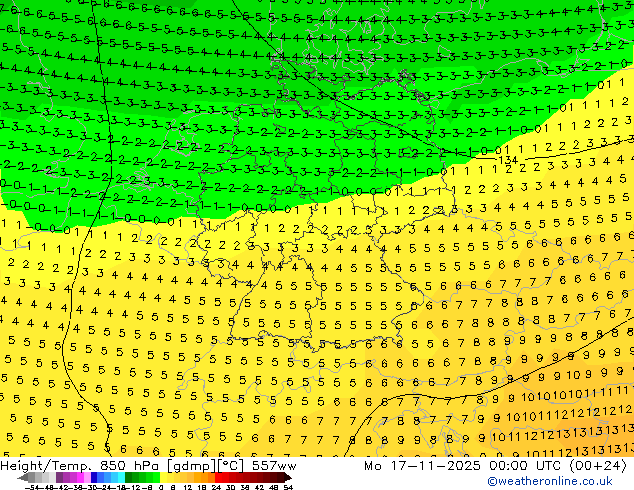Click the left arrow end of color scale
This screenshot has height=490, width=634.
(x=23, y=477)
